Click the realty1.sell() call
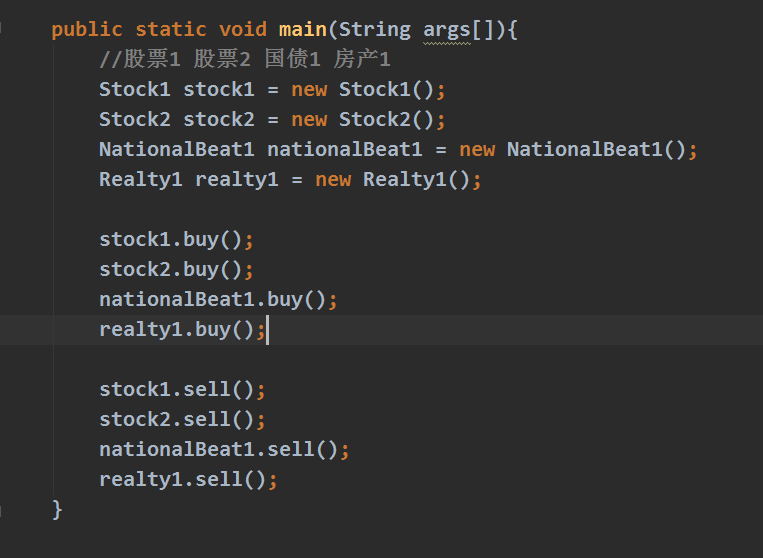Image resolution: width=763 pixels, height=558 pixels. (188, 480)
